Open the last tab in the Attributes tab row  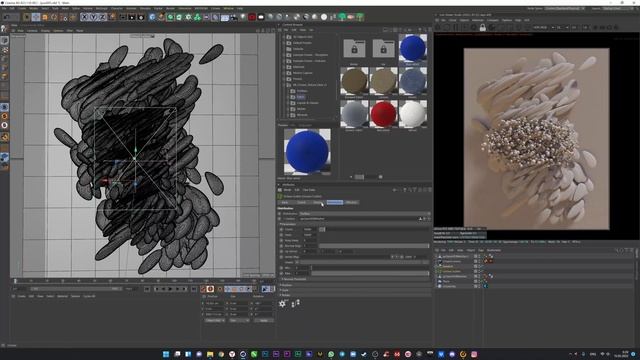coord(351,202)
